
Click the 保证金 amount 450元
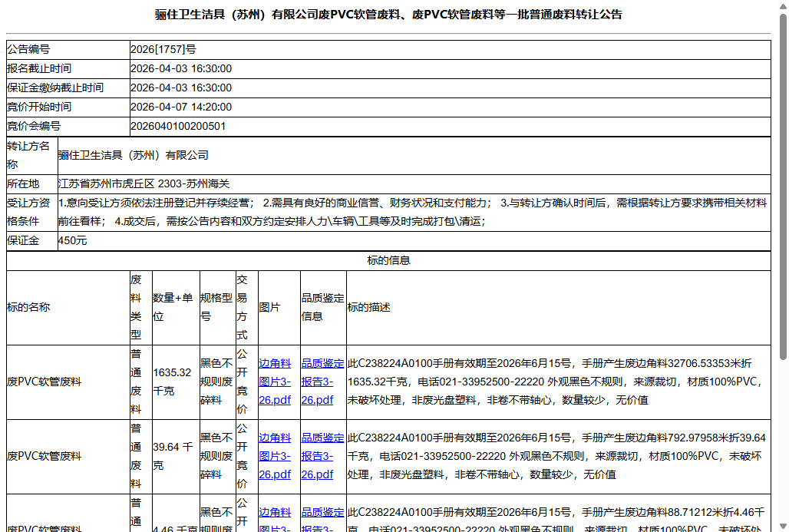[x=70, y=240]
